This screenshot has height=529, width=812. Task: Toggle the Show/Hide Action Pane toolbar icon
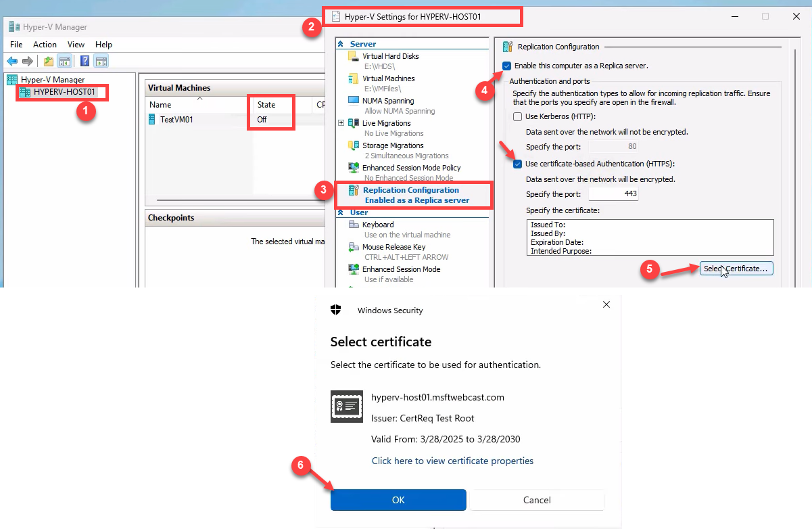click(x=101, y=62)
